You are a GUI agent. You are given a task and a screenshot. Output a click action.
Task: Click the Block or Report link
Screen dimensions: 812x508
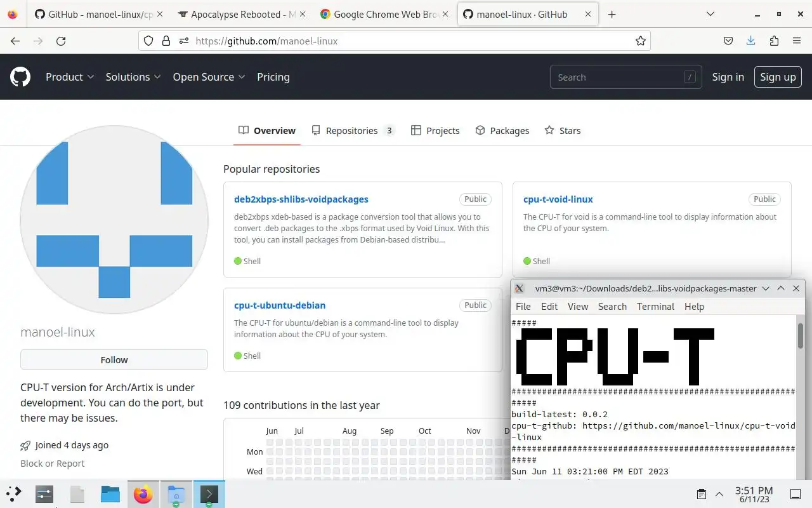click(52, 464)
